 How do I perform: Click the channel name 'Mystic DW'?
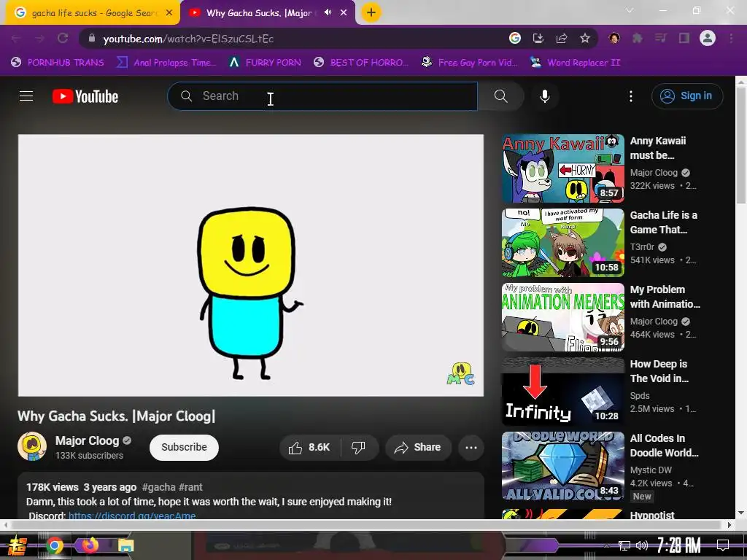[x=651, y=470]
